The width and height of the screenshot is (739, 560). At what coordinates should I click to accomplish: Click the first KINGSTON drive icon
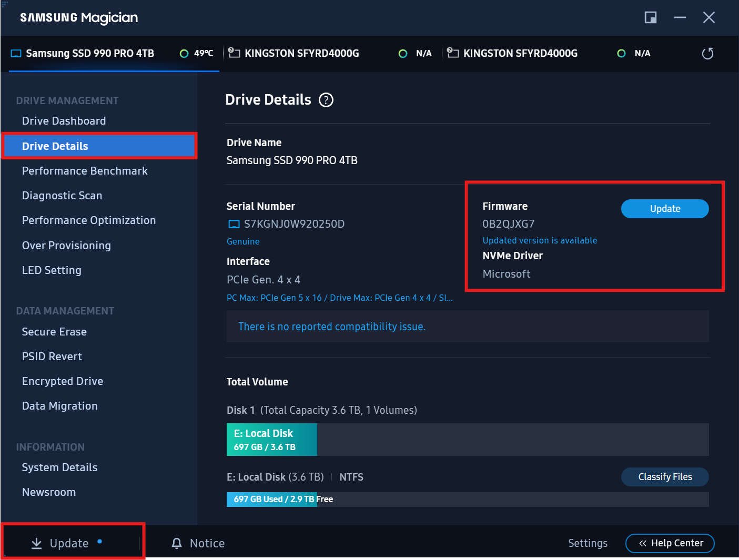click(234, 53)
